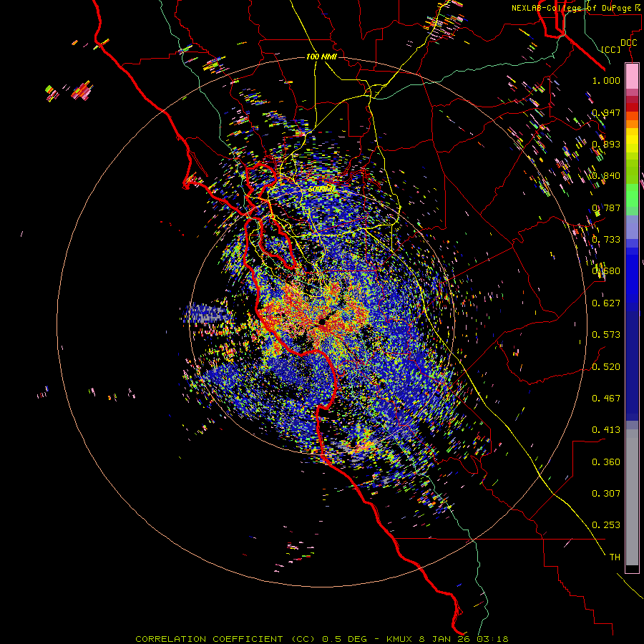Select the 0.467 scale value
The image size is (644, 644).
point(606,399)
